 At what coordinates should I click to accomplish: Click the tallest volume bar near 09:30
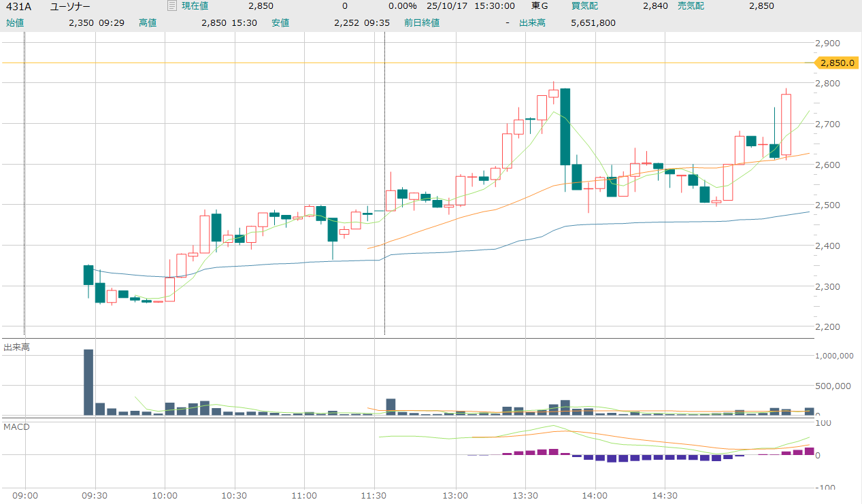pyautogui.click(x=88, y=382)
